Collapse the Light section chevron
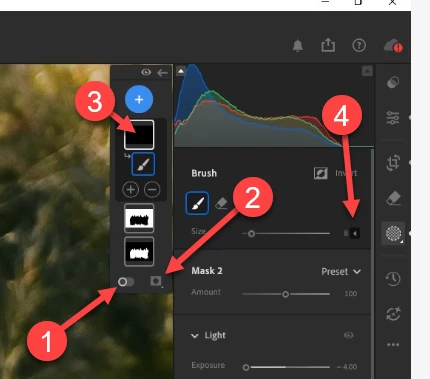 [195, 336]
